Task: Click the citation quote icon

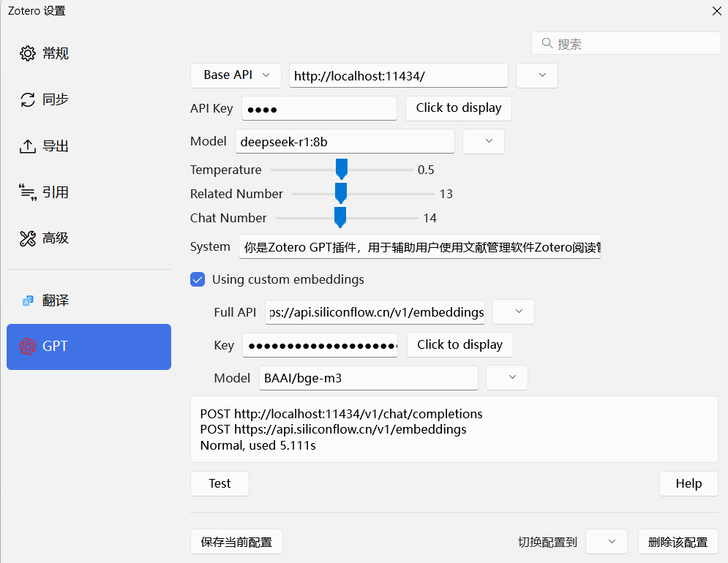Action: pyautogui.click(x=27, y=192)
